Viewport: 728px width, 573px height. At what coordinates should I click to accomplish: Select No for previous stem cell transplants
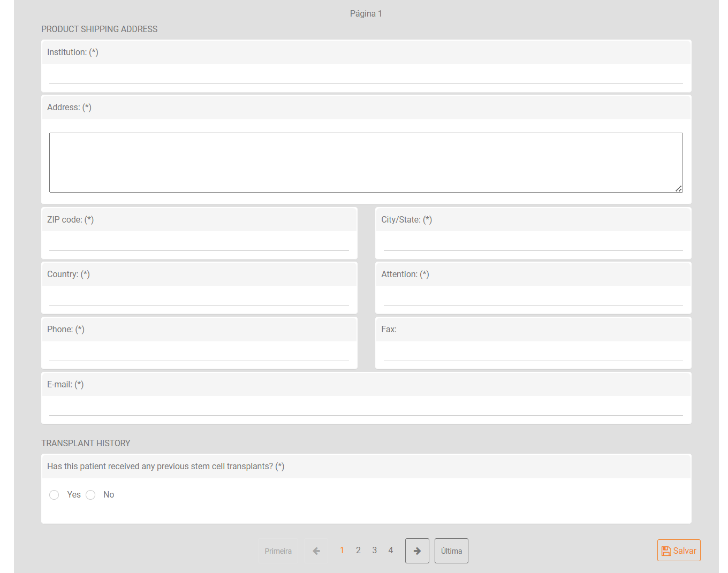click(90, 495)
